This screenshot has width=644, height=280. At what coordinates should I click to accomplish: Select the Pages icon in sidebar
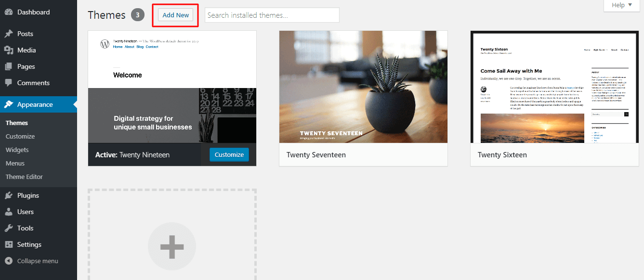point(9,66)
